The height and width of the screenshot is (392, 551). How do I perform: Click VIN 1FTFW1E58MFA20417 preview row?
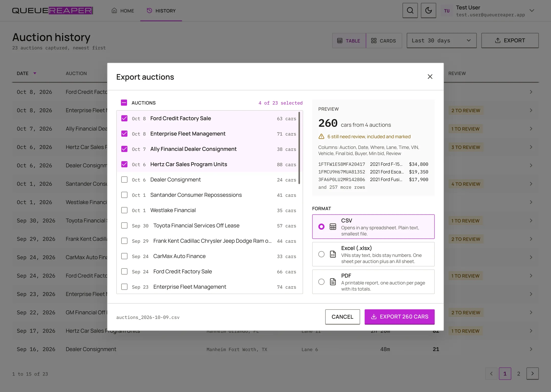pos(373,164)
